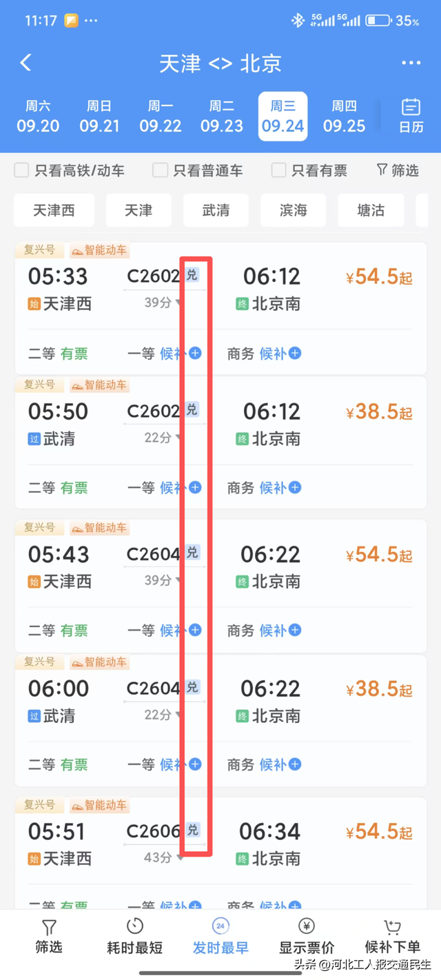Filter by 天津西 station button
Viewport: 441px width, 980px height.
[54, 210]
